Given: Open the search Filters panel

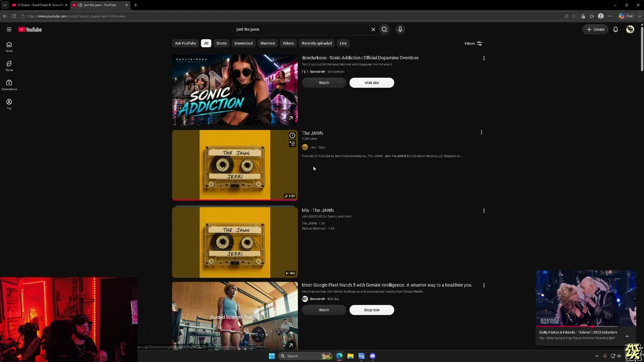Looking at the screenshot, I should tap(473, 44).
